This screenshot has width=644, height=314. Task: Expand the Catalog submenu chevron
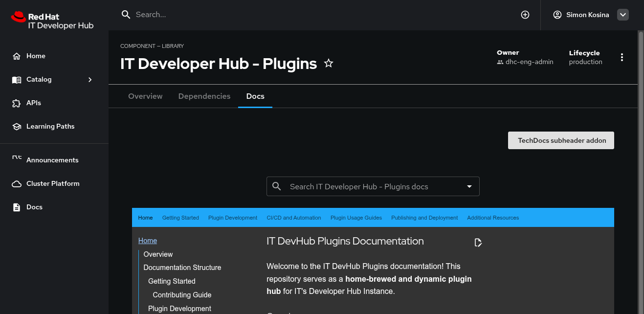[x=90, y=80]
